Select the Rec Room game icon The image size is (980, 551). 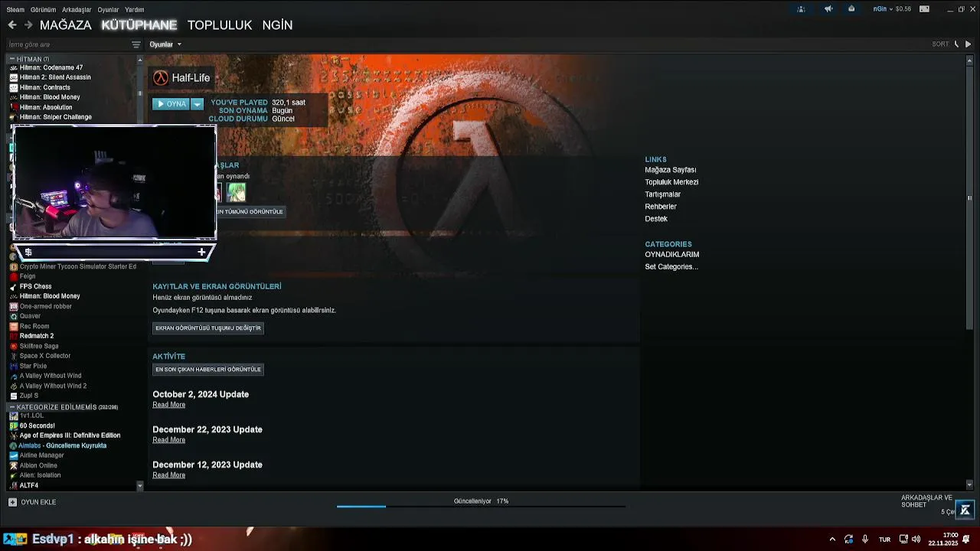tap(14, 326)
